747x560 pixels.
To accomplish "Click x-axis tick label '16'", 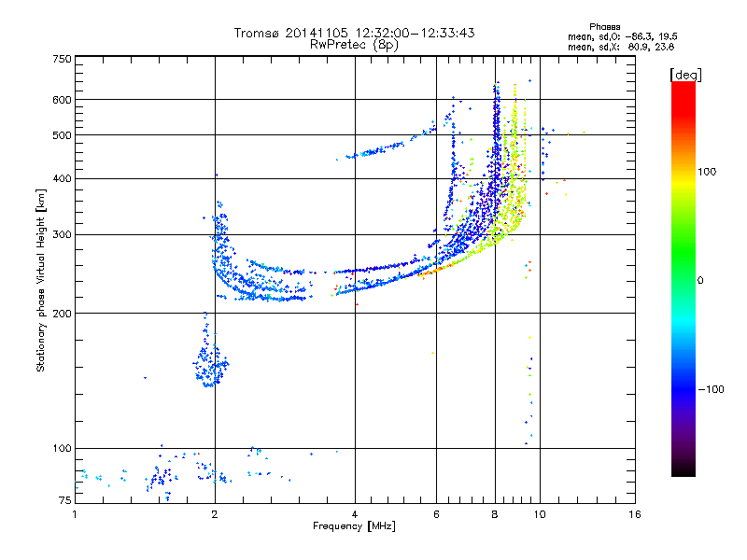I will click(635, 514).
